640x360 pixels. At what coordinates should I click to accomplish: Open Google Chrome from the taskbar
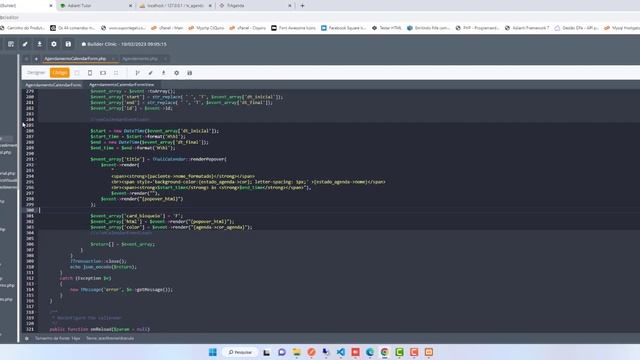[384, 352]
